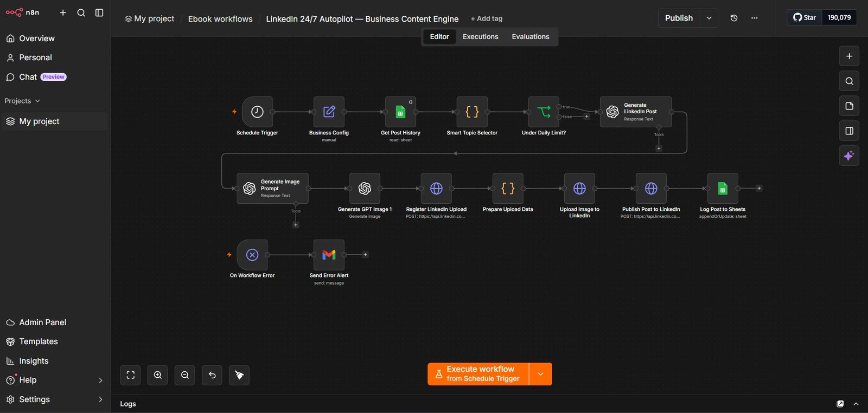Screen dimensions: 868x413
Task: Expand the Execute workflow trigger dropdown
Action: coord(540,374)
